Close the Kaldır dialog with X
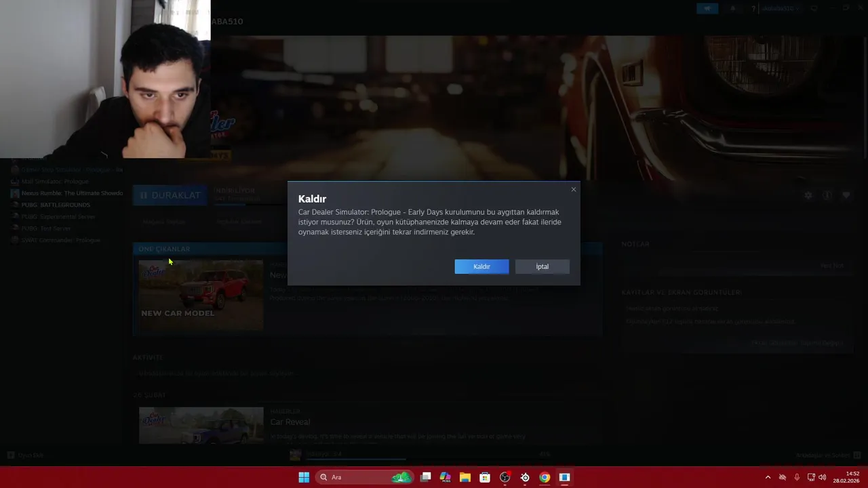This screenshot has width=868, height=488. pyautogui.click(x=574, y=190)
